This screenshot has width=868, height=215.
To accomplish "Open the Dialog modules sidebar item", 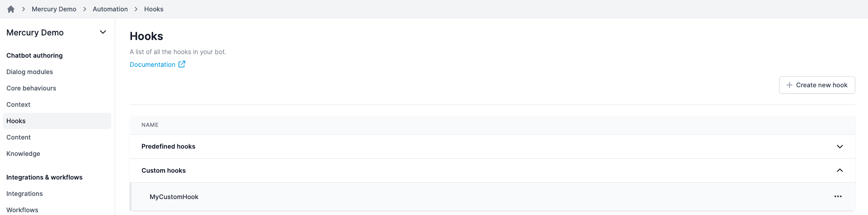I will [x=29, y=72].
